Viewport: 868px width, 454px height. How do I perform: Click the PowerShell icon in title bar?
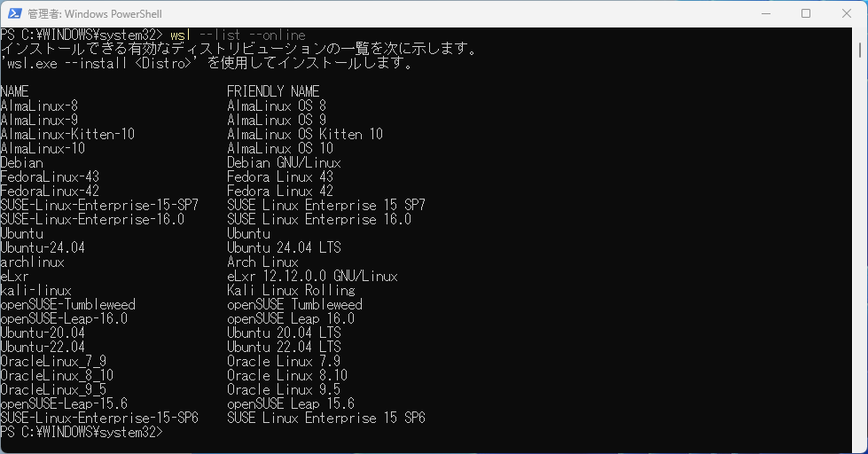click(x=12, y=13)
